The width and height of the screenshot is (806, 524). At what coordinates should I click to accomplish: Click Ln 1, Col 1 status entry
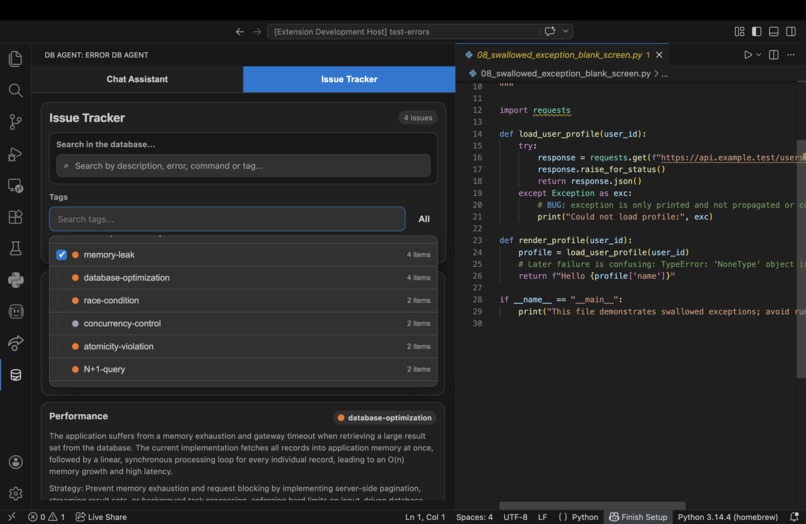[425, 517]
